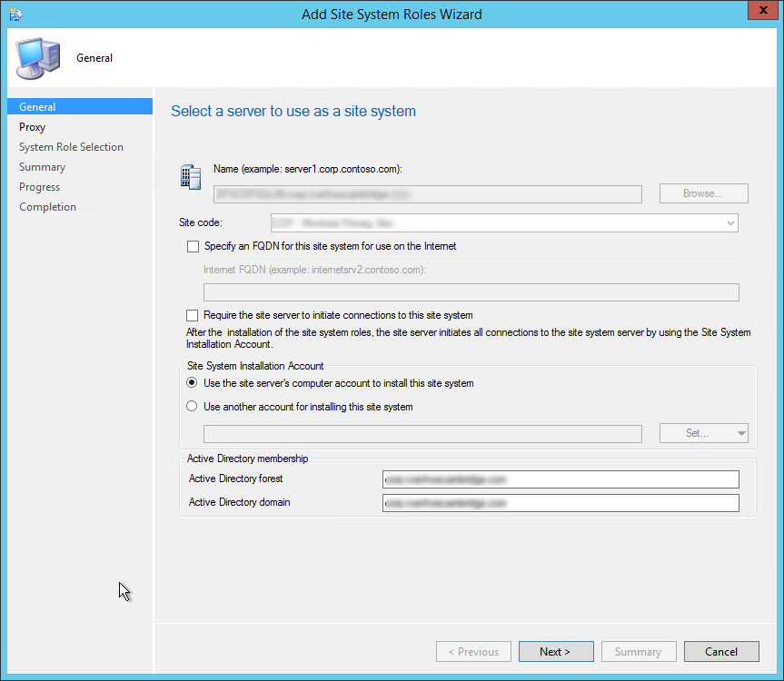Check Require site server to initiate connections

pos(192,315)
